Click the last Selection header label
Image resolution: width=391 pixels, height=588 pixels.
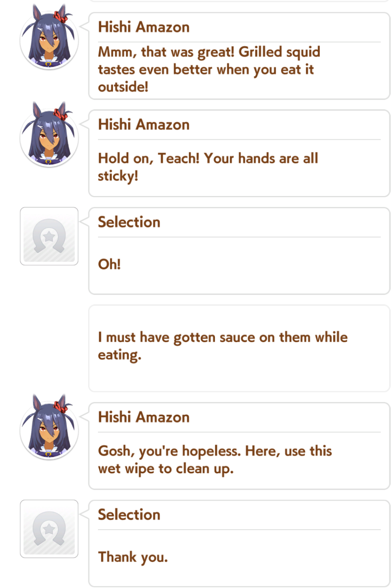click(129, 515)
